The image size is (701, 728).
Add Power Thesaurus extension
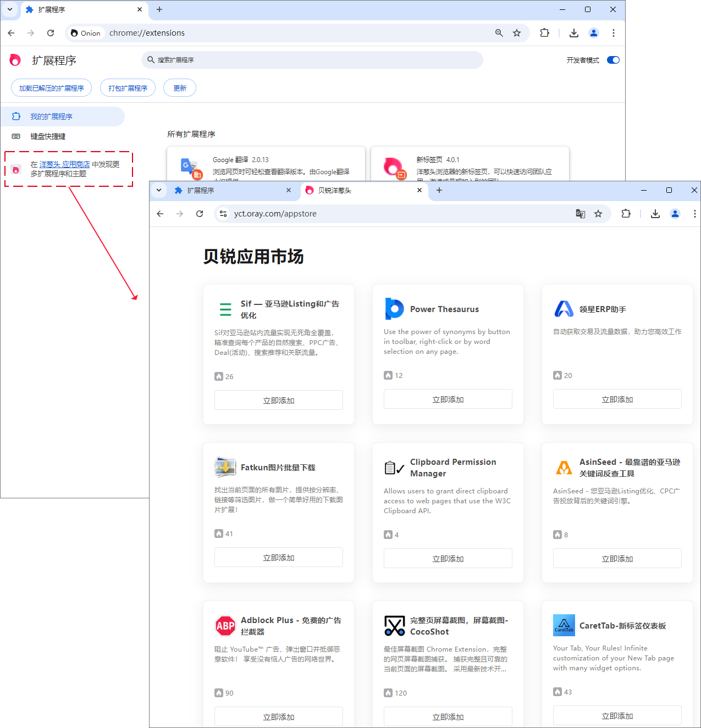pos(448,399)
